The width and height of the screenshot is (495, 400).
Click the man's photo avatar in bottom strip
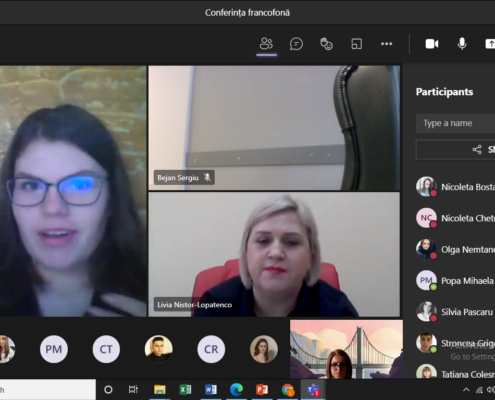click(159, 349)
